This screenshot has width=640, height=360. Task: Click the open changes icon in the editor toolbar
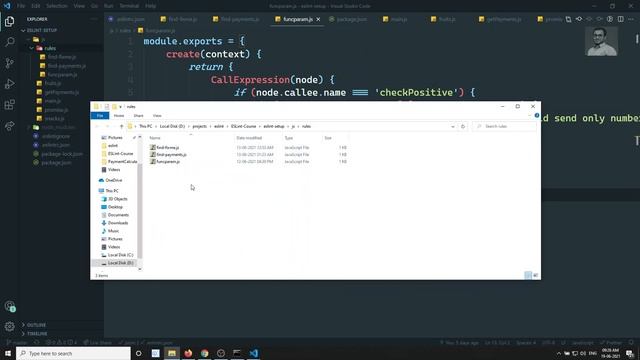coord(568,19)
